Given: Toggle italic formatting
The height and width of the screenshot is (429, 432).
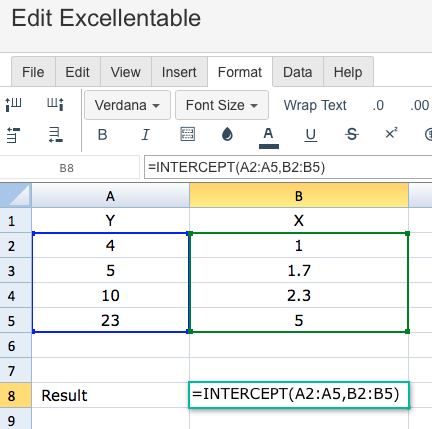Looking at the screenshot, I should tap(145, 135).
